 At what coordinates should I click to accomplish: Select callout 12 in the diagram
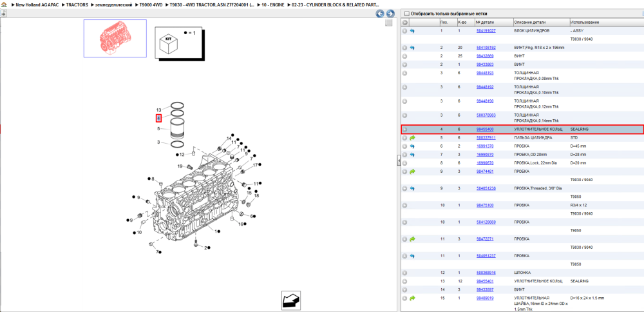pos(182,155)
